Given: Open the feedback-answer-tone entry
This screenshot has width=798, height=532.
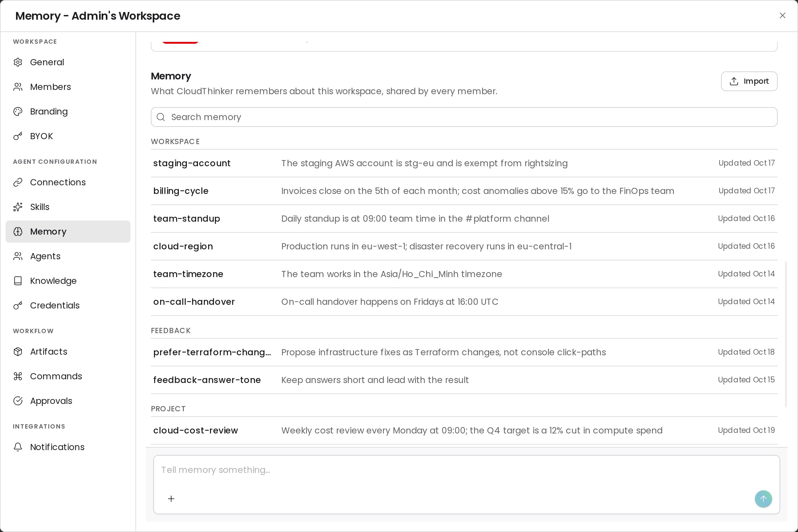Looking at the screenshot, I should tap(464, 380).
